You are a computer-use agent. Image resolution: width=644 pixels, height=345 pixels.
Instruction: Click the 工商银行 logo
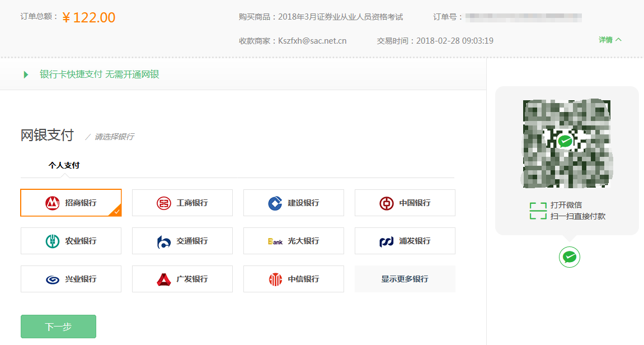coord(164,203)
